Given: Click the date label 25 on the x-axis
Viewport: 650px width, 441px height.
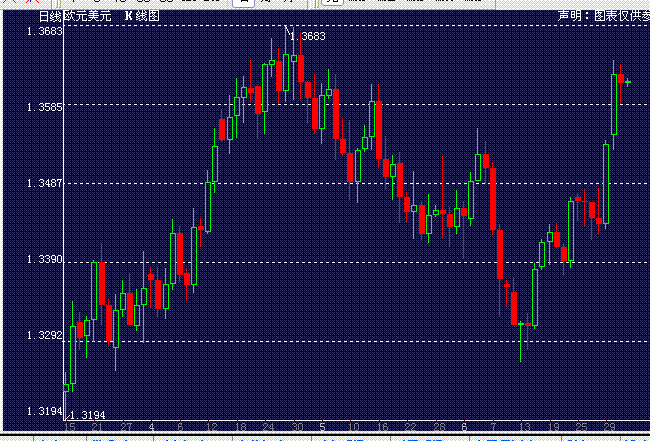Looking at the screenshot, I should pyautogui.click(x=581, y=427).
